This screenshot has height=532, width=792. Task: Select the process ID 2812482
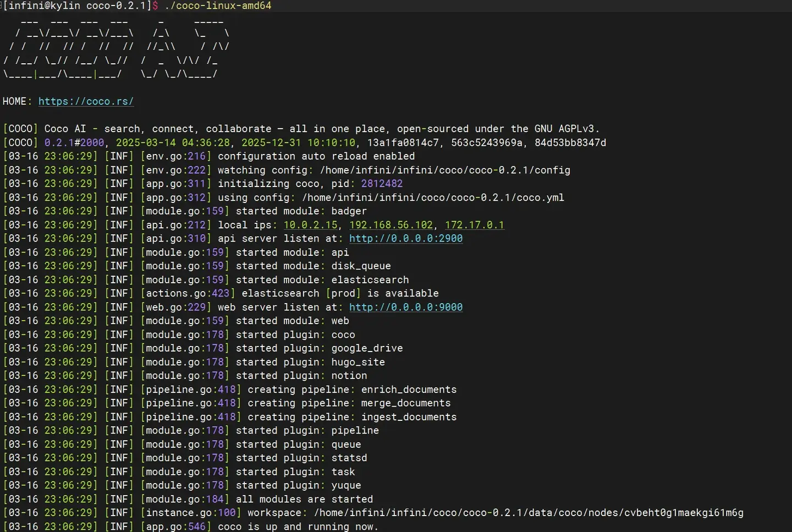382,183
